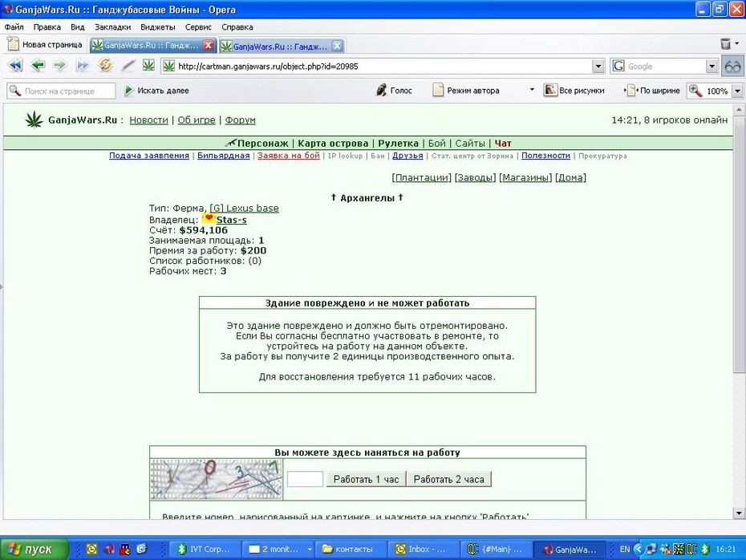This screenshot has height=560, width=746.
Task: Click Заявка на бой link
Action: coord(289,156)
